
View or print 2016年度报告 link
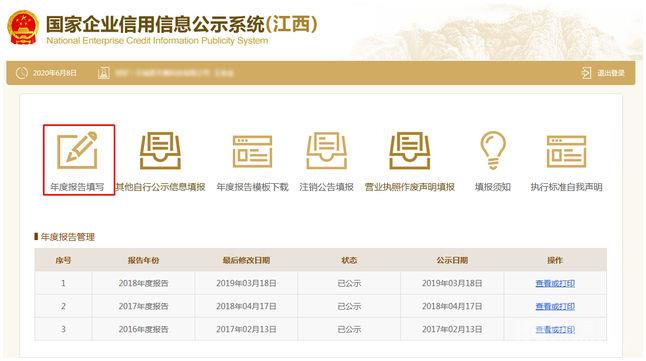(555, 330)
